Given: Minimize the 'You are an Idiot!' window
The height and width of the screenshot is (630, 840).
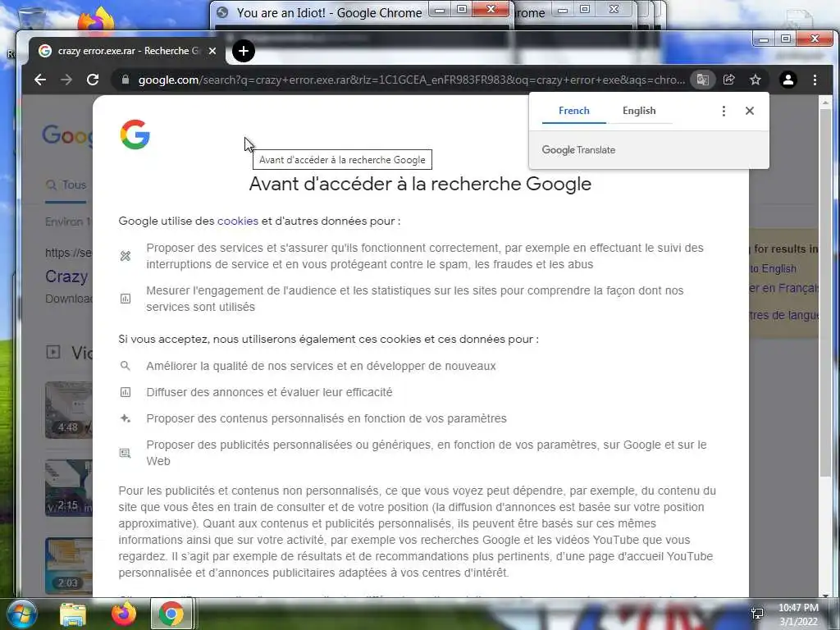Looking at the screenshot, I should (x=440, y=9).
